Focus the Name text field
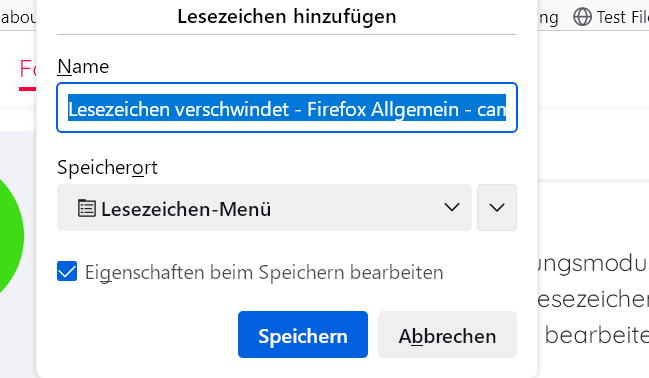 coord(287,108)
